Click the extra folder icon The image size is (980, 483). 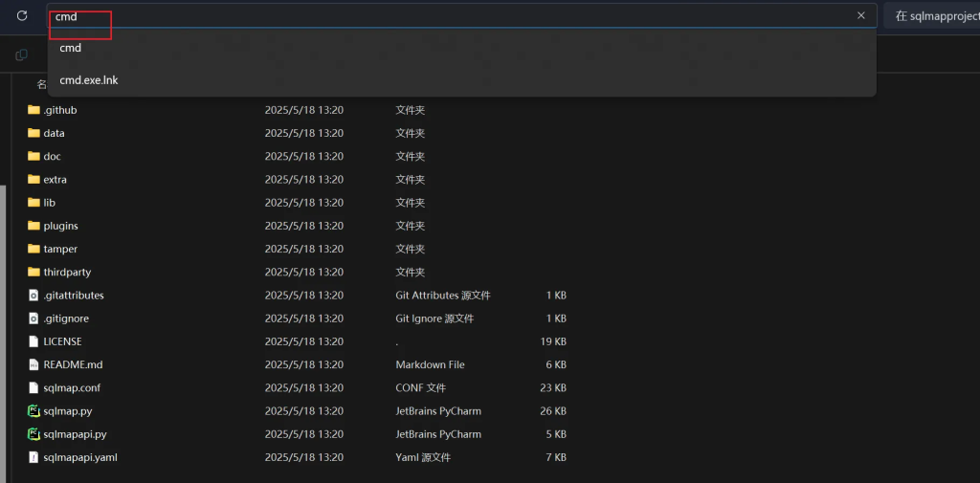click(33, 179)
